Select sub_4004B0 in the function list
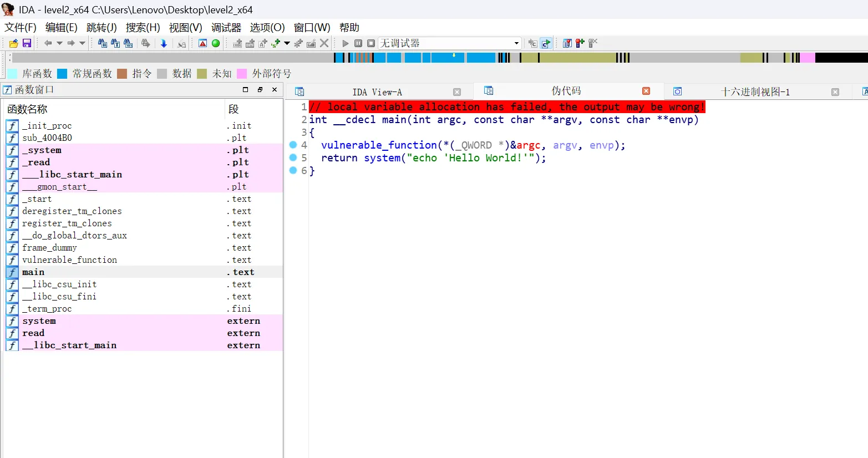The width and height of the screenshot is (868, 458). click(x=144, y=138)
